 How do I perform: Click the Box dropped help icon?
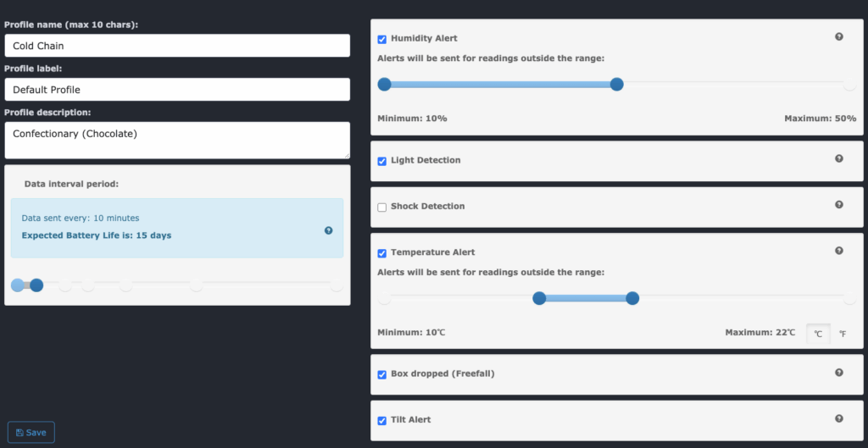(x=839, y=372)
